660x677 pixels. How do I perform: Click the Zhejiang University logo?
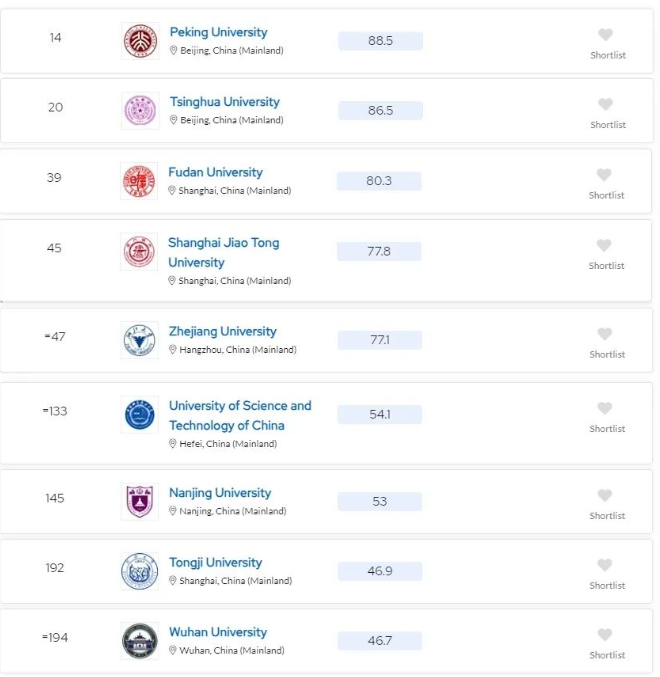(139, 340)
